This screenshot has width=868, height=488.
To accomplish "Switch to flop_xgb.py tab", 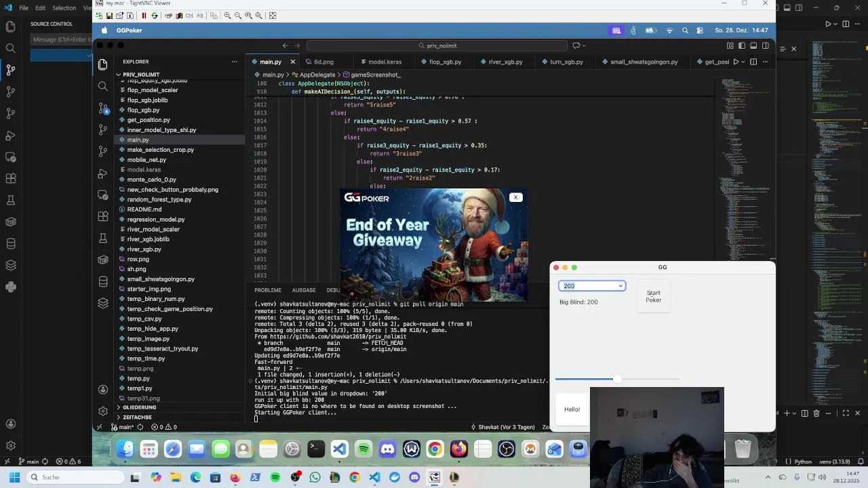I will tap(445, 62).
